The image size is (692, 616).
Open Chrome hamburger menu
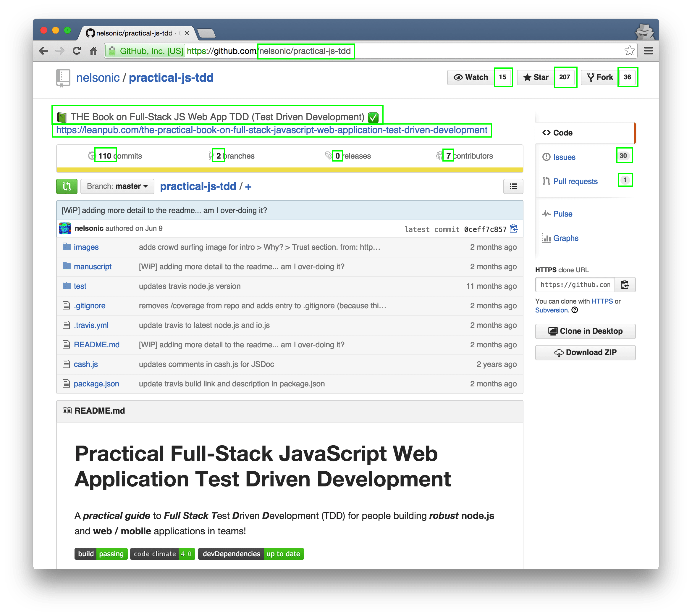[648, 51]
